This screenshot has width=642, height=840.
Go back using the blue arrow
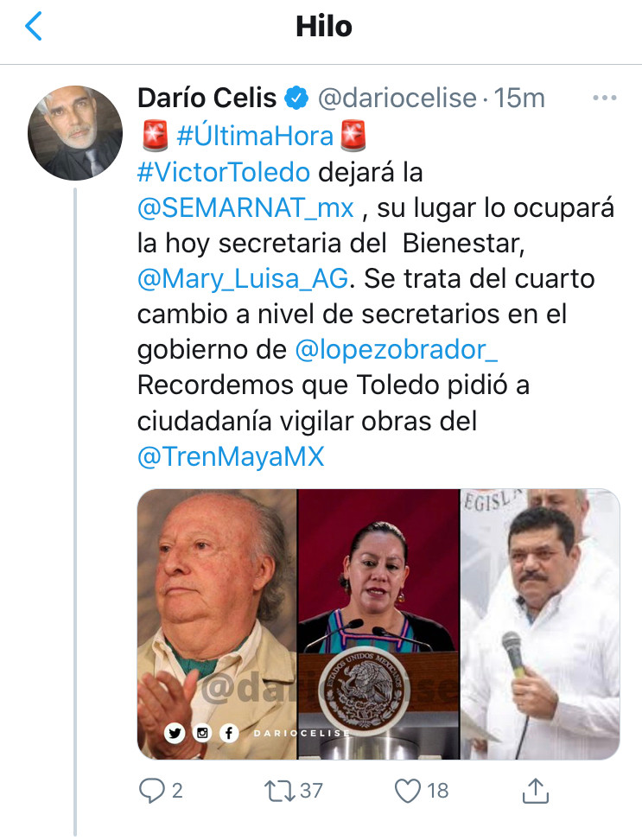point(33,26)
